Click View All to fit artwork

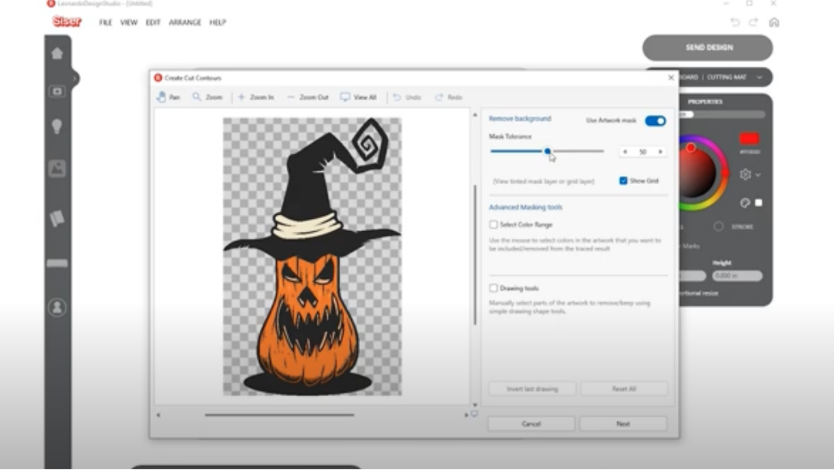coord(358,97)
